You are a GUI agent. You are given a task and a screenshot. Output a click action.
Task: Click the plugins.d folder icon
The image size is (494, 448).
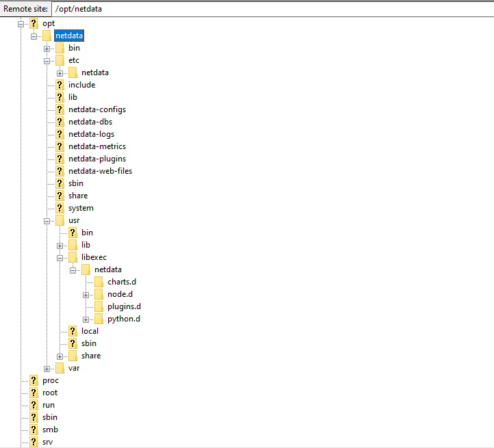pos(99,306)
